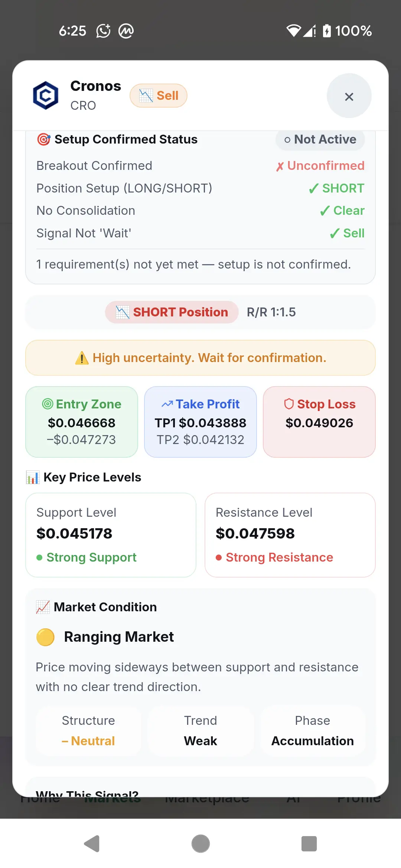Close the Cronos signal panel

(x=349, y=96)
